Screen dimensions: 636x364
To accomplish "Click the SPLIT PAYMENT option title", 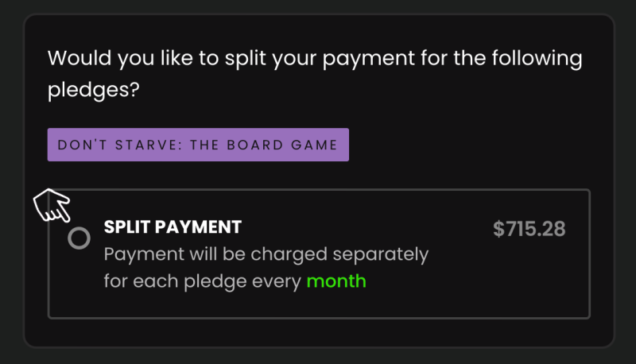I will pyautogui.click(x=173, y=227).
